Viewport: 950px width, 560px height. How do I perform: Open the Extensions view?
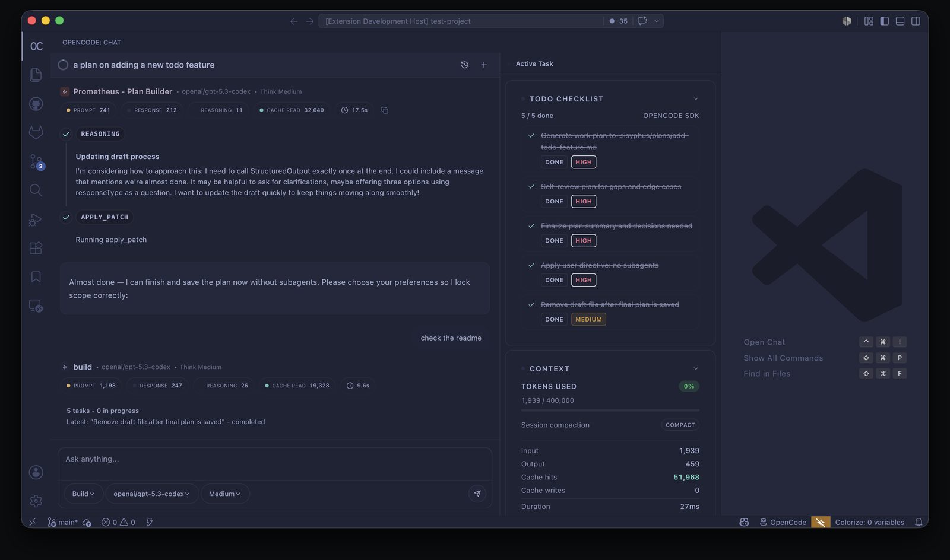point(36,248)
